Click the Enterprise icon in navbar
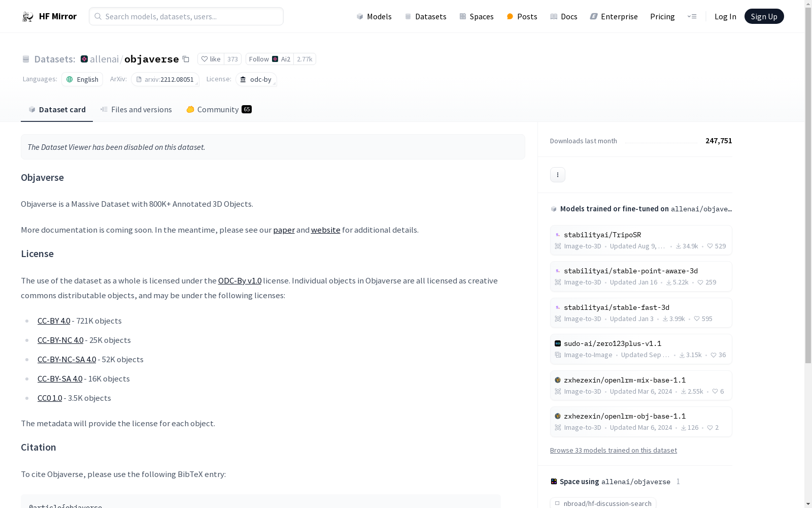The width and height of the screenshot is (812, 508). (593, 17)
